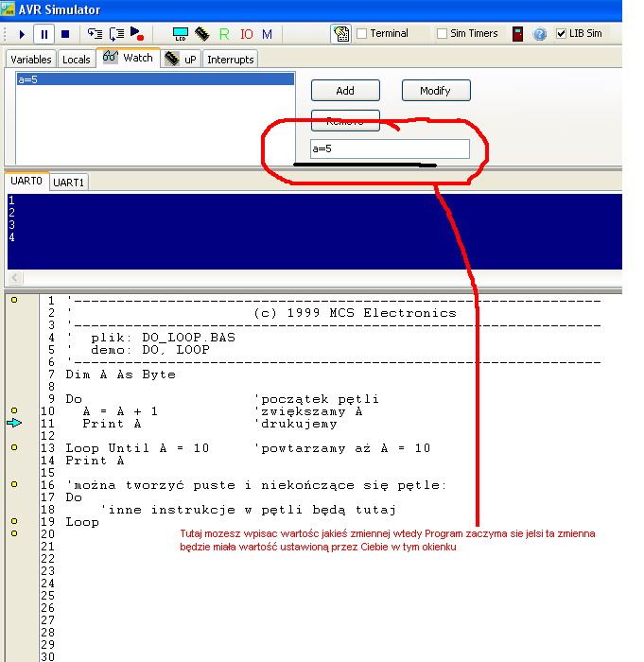Enable the Terminal checkbox

point(362,33)
